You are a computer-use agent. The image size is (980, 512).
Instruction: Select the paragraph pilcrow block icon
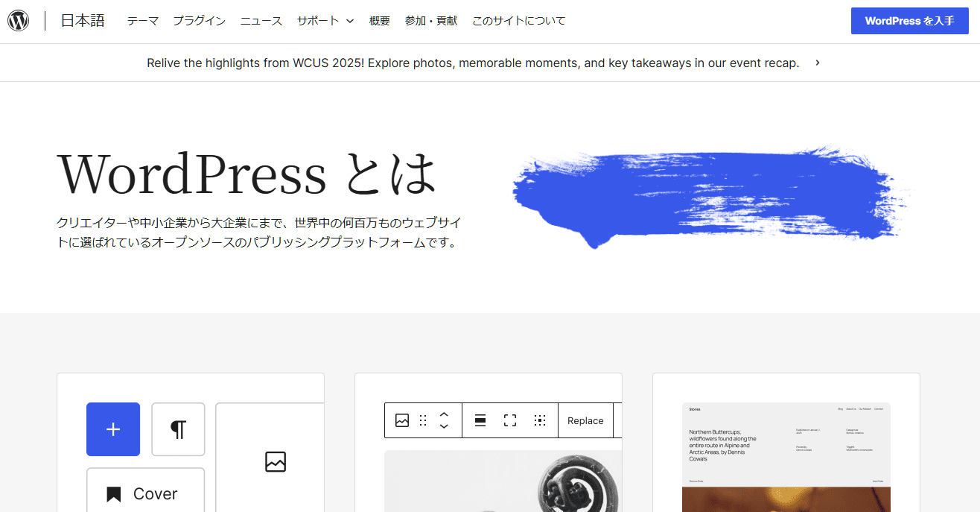178,429
